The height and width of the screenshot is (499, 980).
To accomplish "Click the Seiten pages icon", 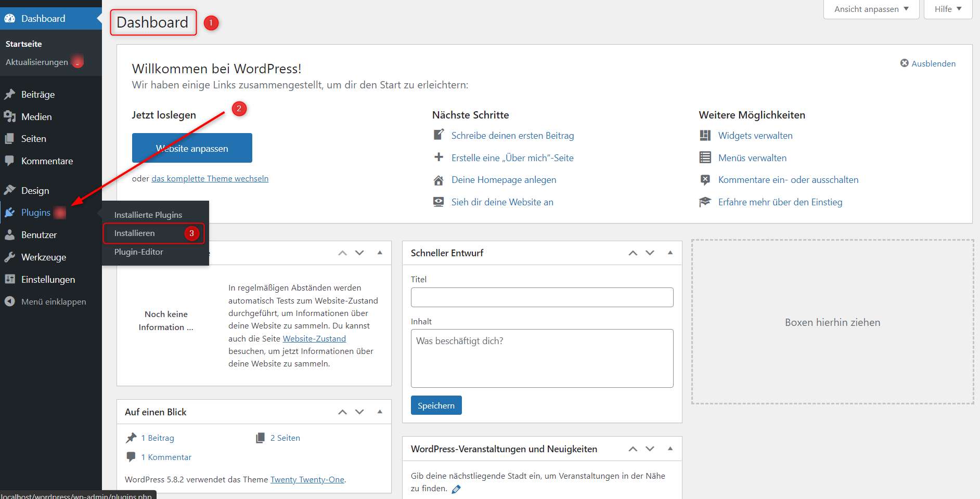I will coord(10,139).
